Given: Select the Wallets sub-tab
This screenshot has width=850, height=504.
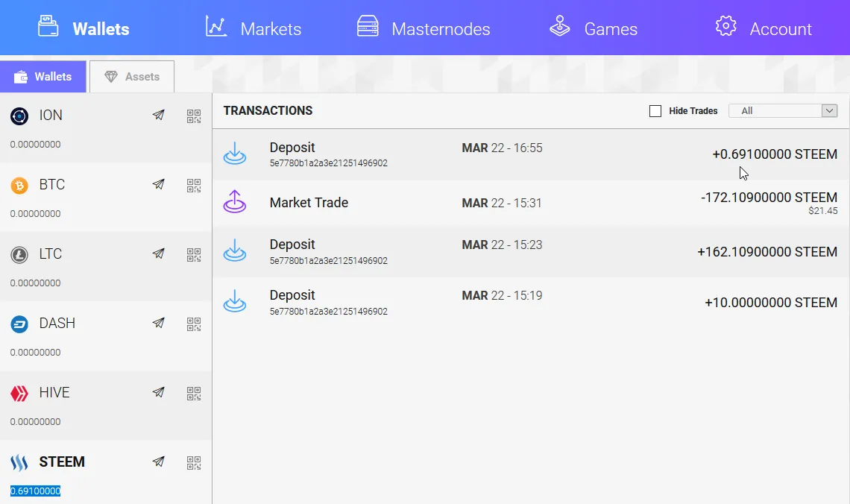Looking at the screenshot, I should pyautogui.click(x=42, y=76).
